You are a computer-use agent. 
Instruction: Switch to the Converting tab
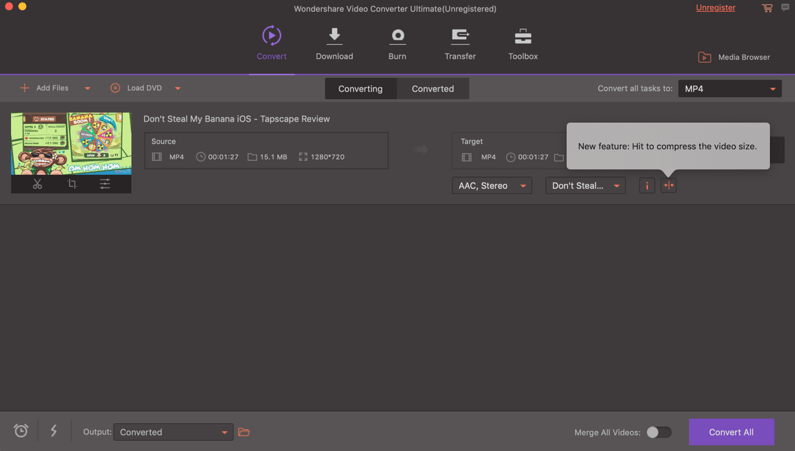click(360, 89)
